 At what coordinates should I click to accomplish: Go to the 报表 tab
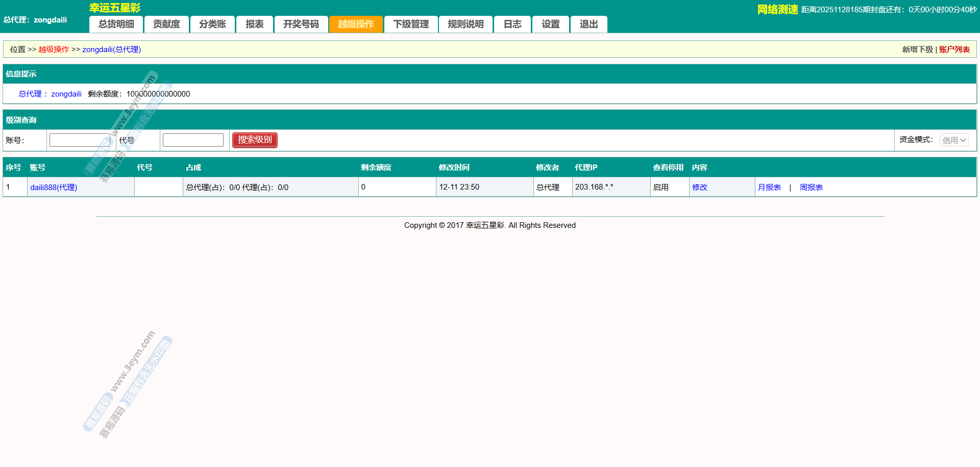click(x=254, y=24)
